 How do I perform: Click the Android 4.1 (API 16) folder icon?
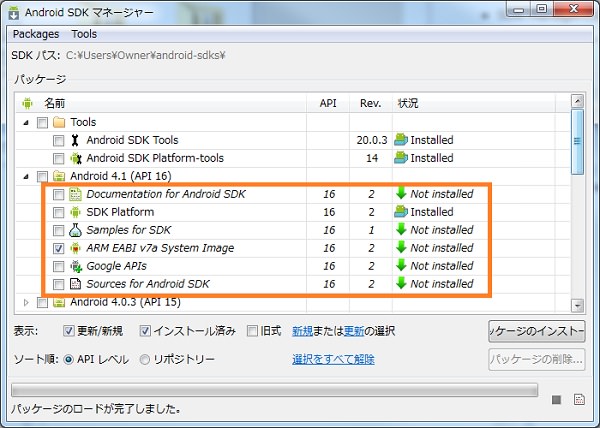coord(59,176)
